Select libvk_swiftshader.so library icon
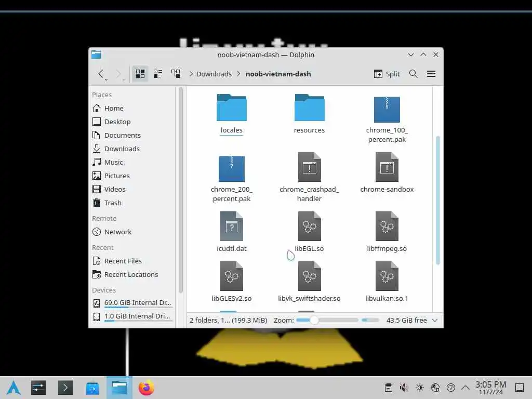The width and height of the screenshot is (532, 399). coord(310,276)
